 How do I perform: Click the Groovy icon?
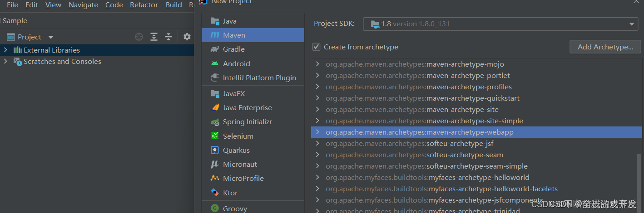pos(215,208)
